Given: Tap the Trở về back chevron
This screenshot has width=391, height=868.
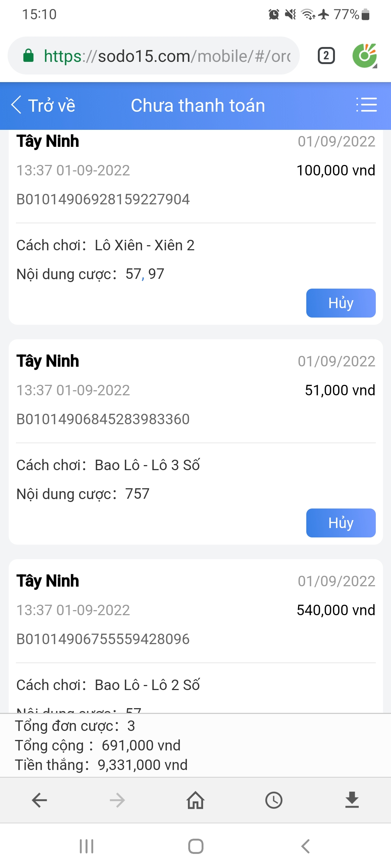Looking at the screenshot, I should click(x=17, y=105).
